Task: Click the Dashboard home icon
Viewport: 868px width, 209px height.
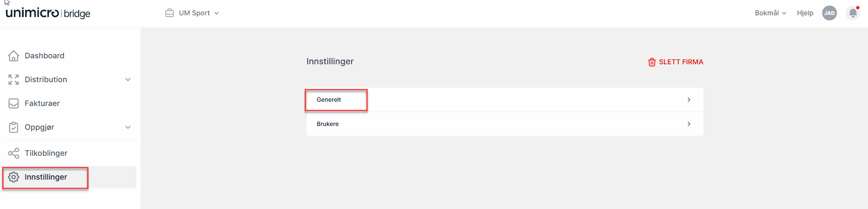Action: tap(14, 56)
